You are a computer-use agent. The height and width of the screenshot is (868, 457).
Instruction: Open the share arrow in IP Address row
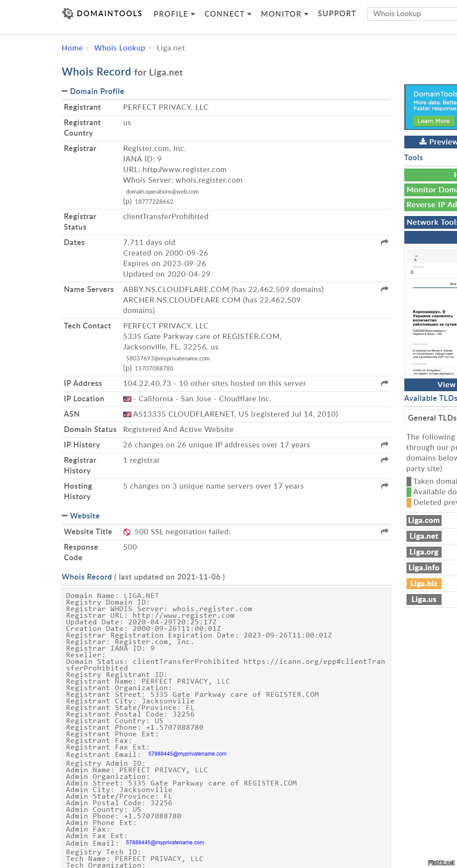click(385, 383)
